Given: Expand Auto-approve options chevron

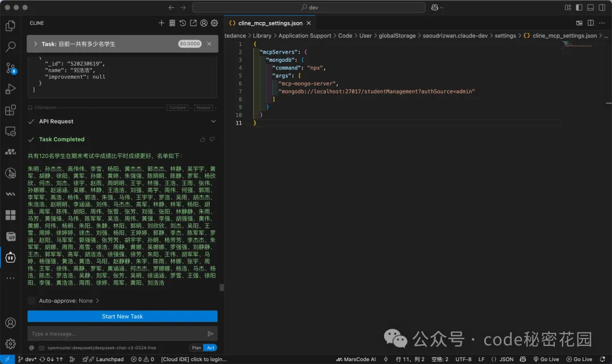Looking at the screenshot, I should click(x=97, y=301).
